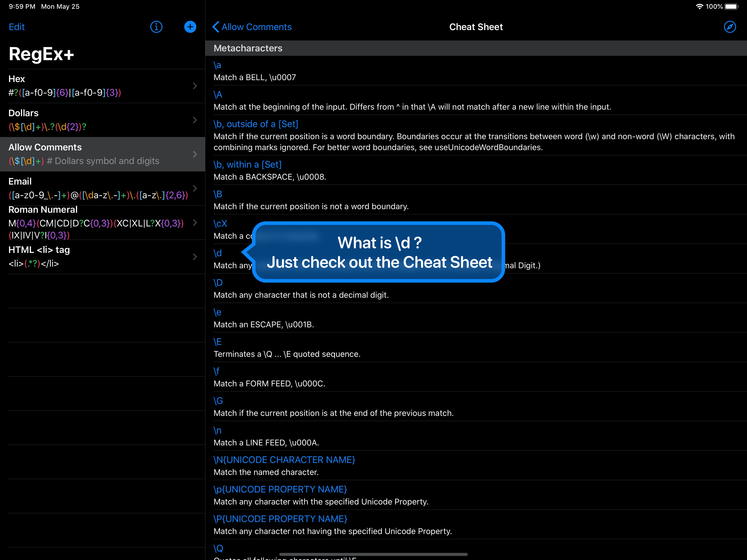
Task: Go back via Allow Comments link
Action: (256, 27)
